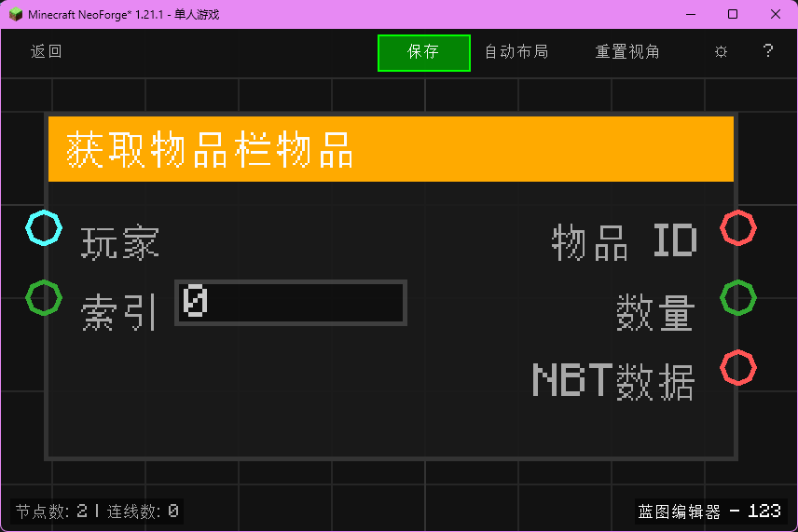Focus the 索引 index input field
Image resolution: width=798 pixels, height=532 pixels.
291,303
